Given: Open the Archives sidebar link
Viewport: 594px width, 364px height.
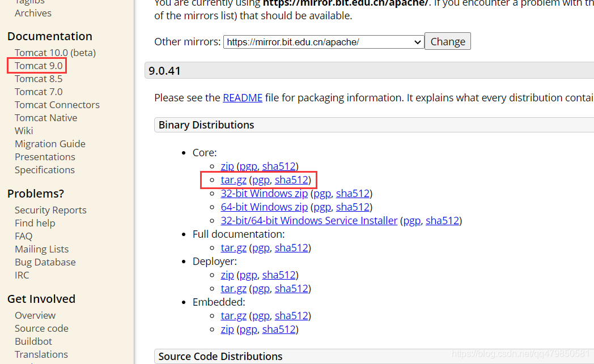Looking at the screenshot, I should [x=33, y=13].
